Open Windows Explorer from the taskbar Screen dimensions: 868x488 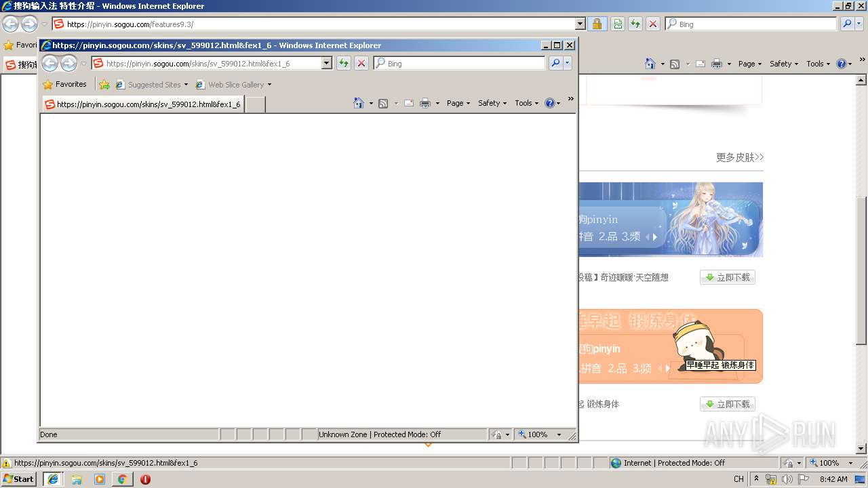click(77, 479)
